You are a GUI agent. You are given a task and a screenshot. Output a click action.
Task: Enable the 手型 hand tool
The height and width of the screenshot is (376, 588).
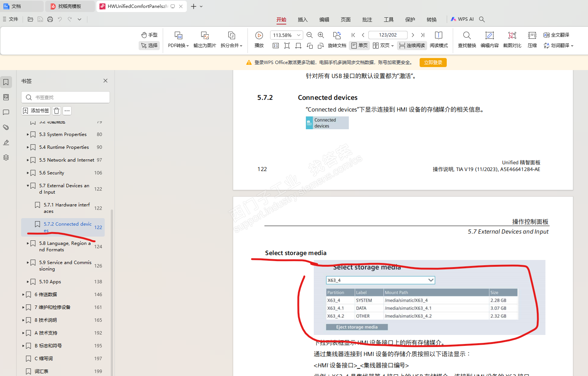149,35
